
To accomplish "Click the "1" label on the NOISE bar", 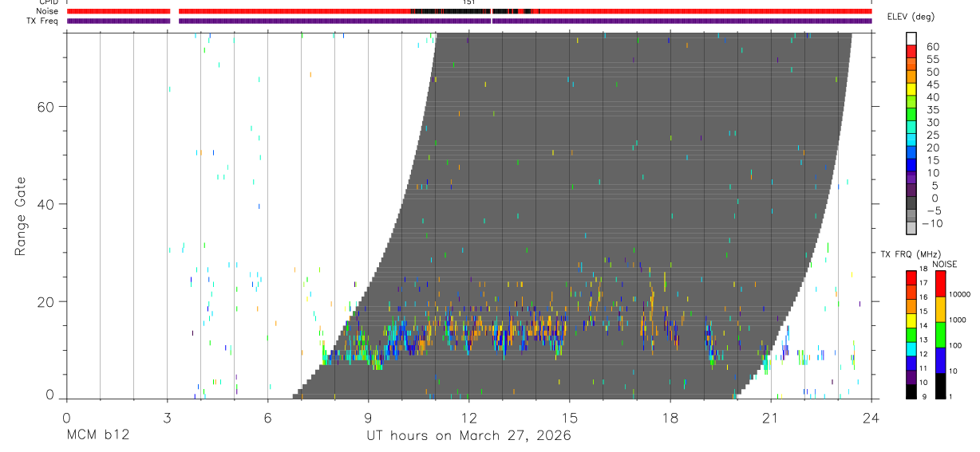I will (951, 396).
